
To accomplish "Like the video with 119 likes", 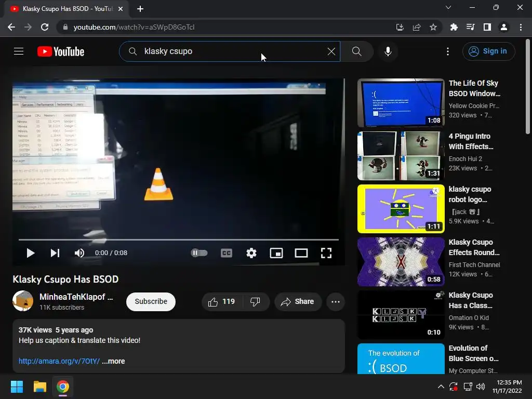I will 222,302.
